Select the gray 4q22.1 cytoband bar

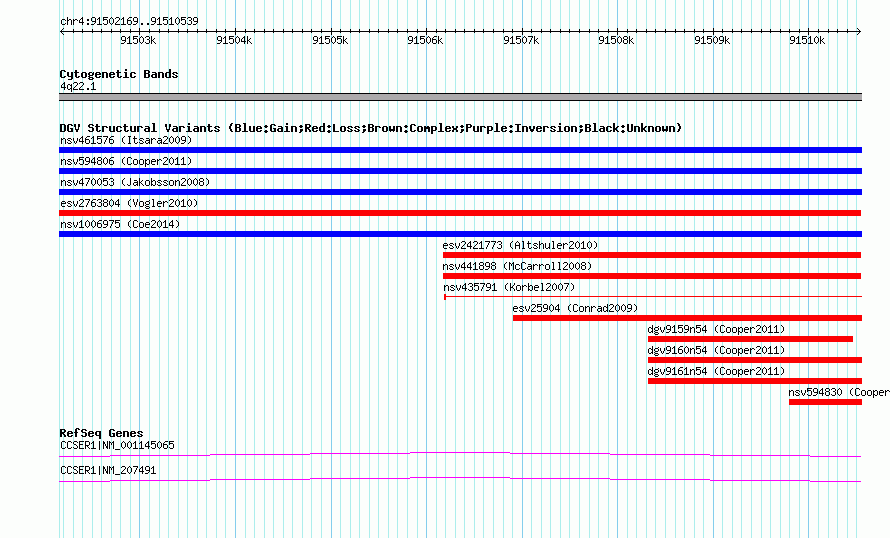click(x=460, y=97)
